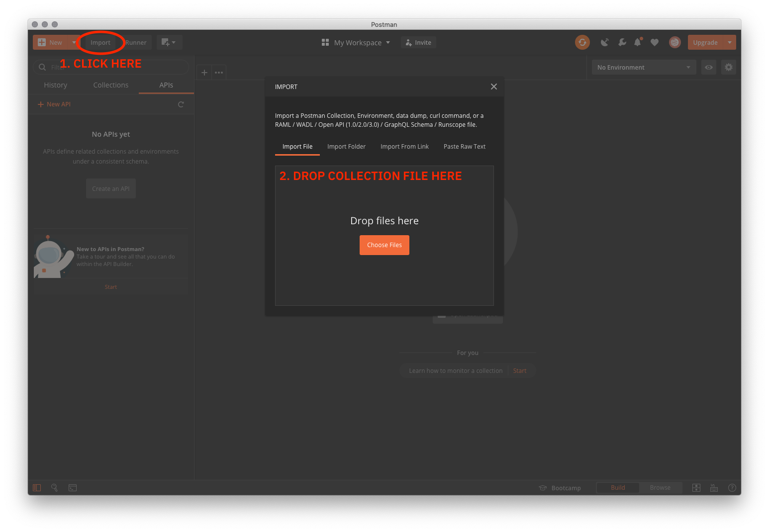Select the Import File tab

(297, 147)
